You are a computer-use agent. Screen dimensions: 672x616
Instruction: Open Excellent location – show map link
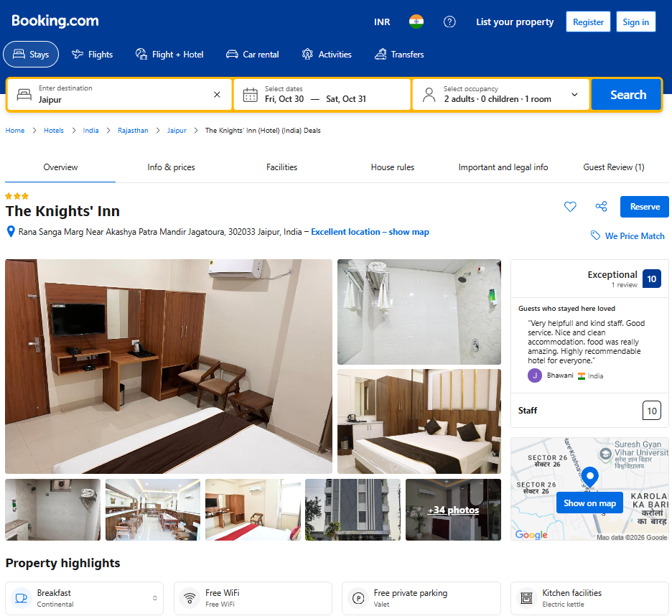(370, 232)
